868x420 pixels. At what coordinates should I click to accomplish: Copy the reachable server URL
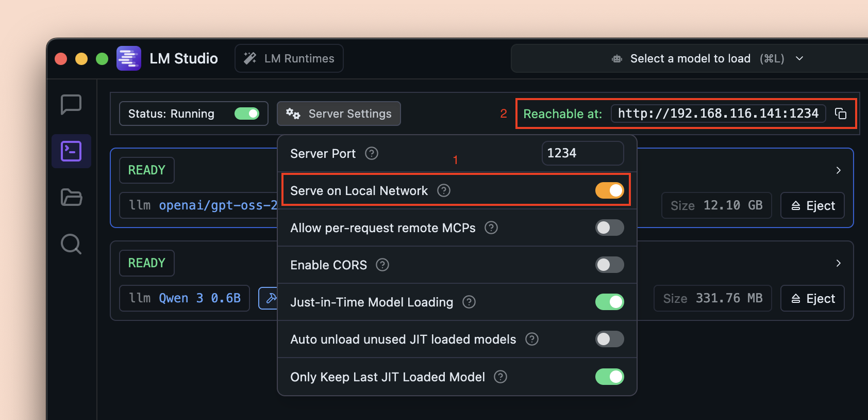point(841,114)
